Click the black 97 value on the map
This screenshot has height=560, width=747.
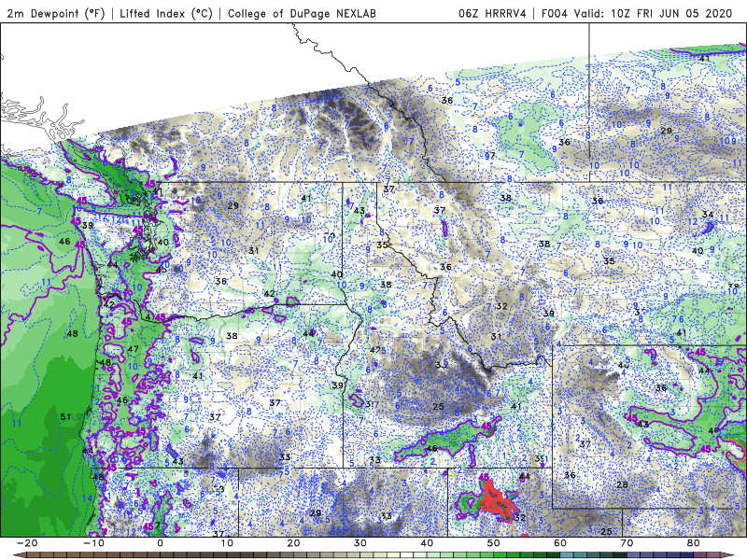click(489, 156)
